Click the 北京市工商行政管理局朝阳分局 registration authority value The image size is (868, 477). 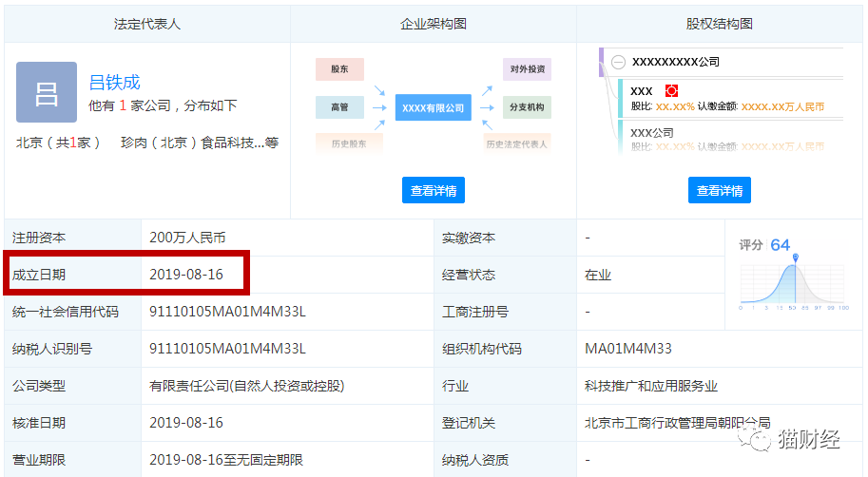tap(678, 423)
